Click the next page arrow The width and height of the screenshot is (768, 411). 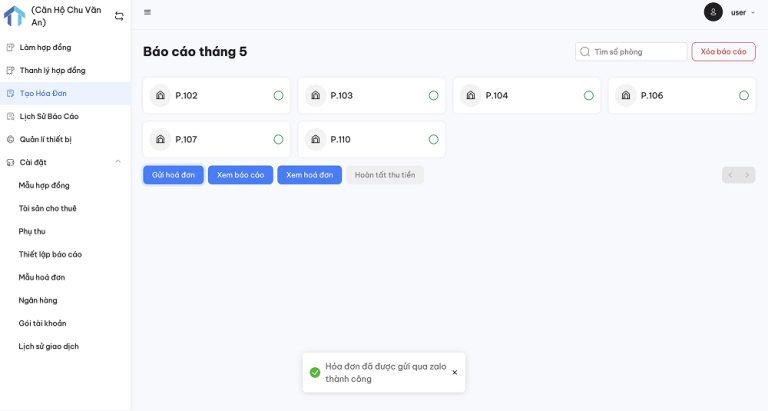click(x=747, y=175)
